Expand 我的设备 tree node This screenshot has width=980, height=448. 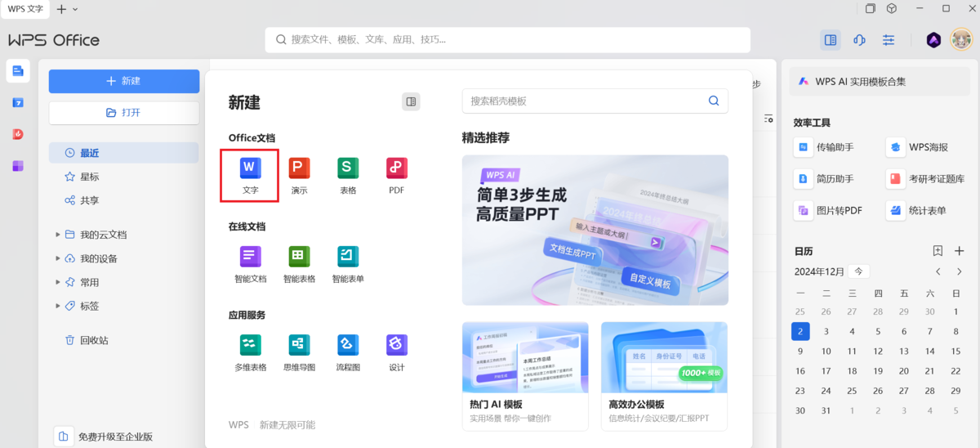pos(58,258)
